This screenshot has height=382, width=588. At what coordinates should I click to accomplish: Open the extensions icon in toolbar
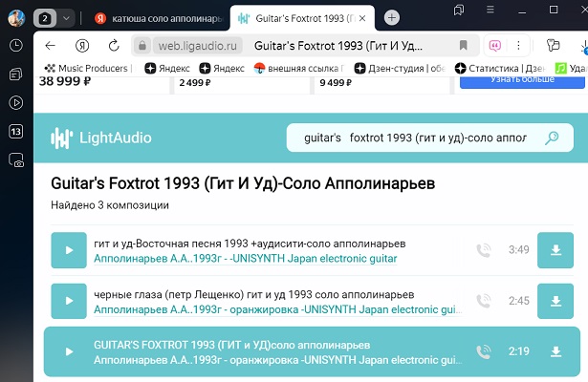553,45
